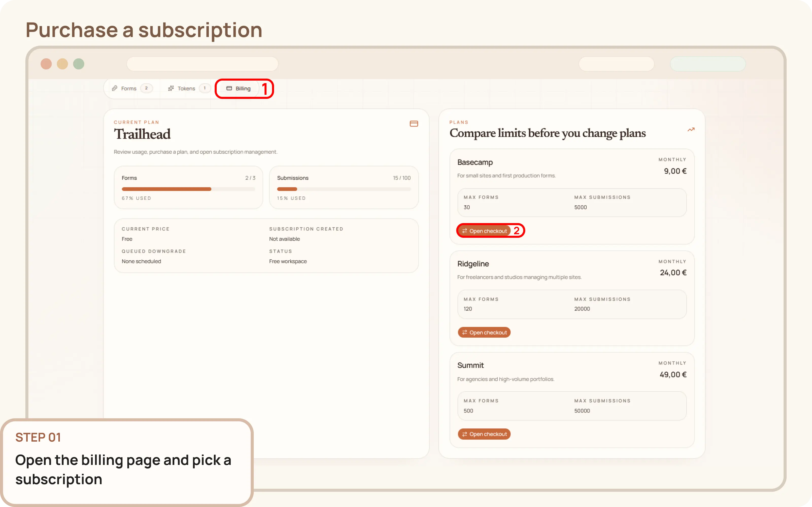812x507 pixels.
Task: Click the forms count badge showing 2
Action: (x=146, y=88)
